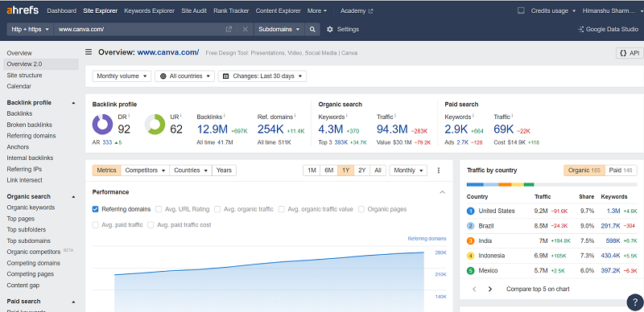644x312 pixels.
Task: Go to Keywords Explorer
Action: click(x=149, y=10)
